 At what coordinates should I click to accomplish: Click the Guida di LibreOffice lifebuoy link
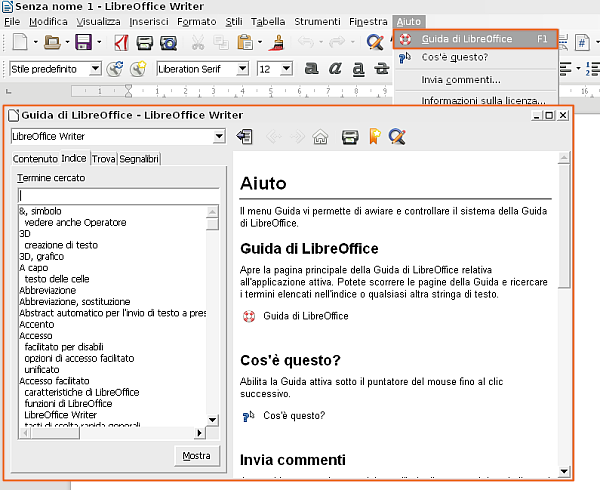[305, 316]
